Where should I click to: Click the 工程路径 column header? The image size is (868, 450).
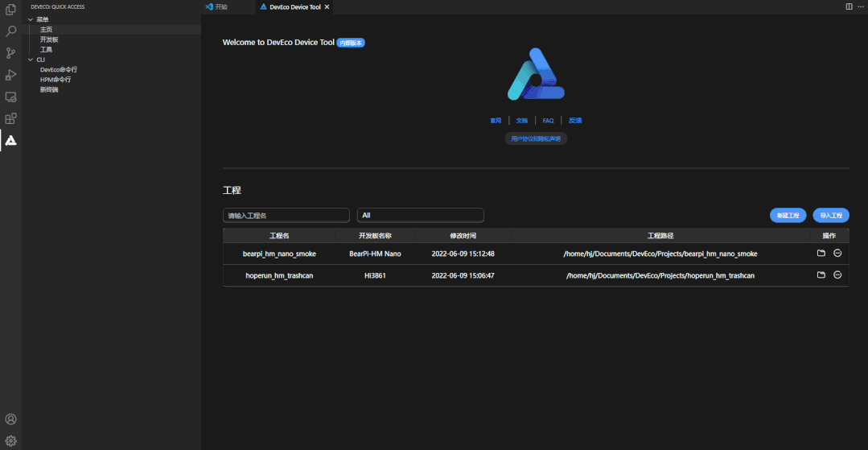click(x=660, y=236)
